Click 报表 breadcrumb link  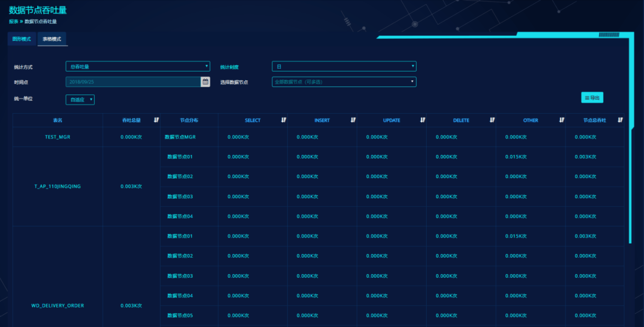14,22
